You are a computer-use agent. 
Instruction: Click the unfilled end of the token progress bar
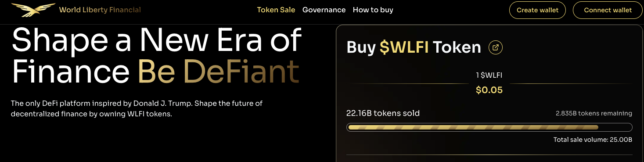[x=615, y=127]
